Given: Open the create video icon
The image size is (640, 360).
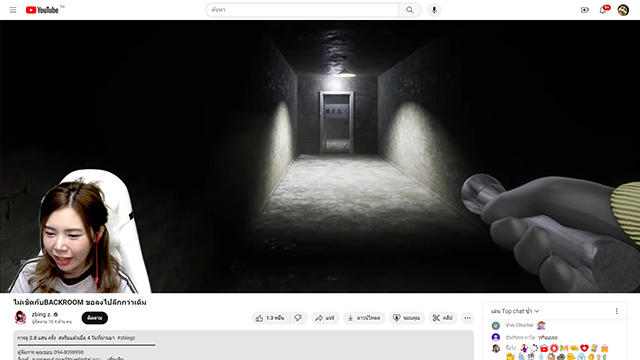Looking at the screenshot, I should (x=585, y=10).
